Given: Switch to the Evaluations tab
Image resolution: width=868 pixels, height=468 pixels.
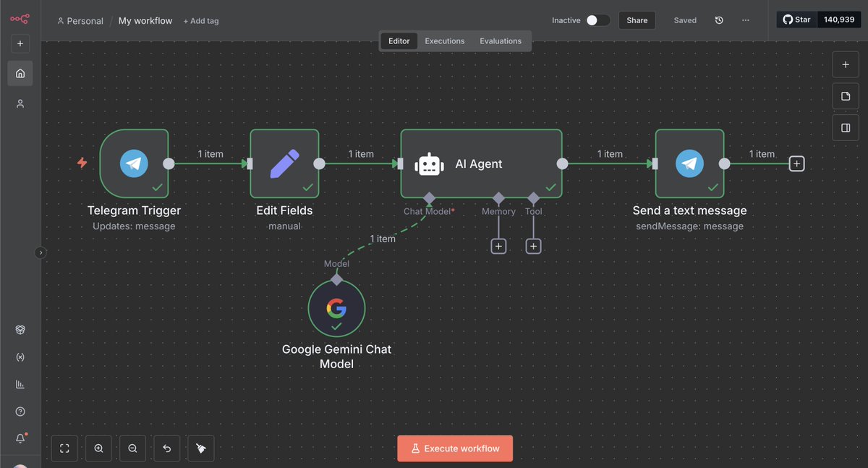Looking at the screenshot, I should [501, 41].
